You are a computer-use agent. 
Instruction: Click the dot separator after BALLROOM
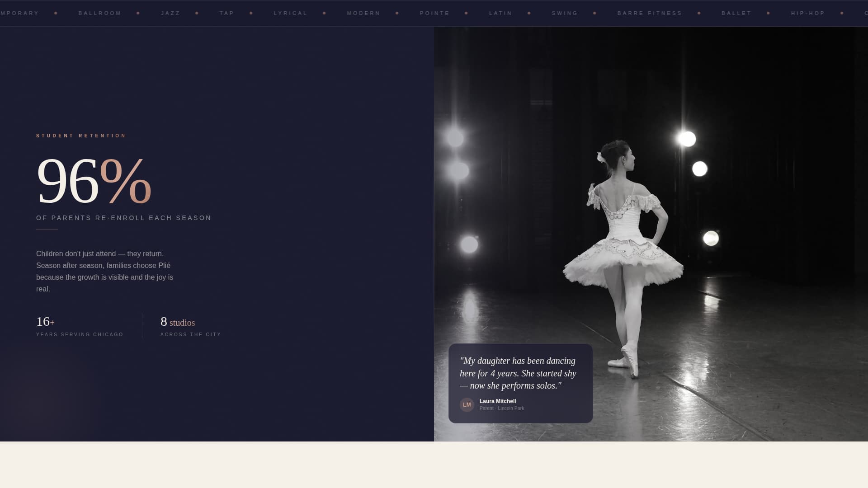[137, 13]
